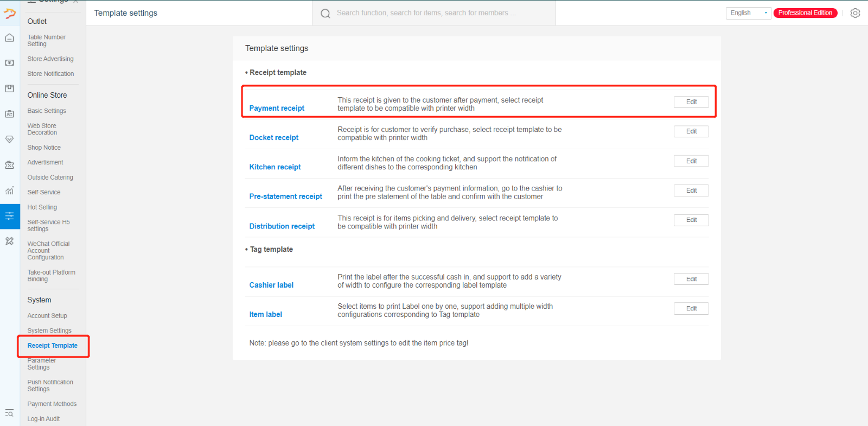Open WeChat Official Account Configuration
Screen dimensions: 868x426
click(49, 251)
